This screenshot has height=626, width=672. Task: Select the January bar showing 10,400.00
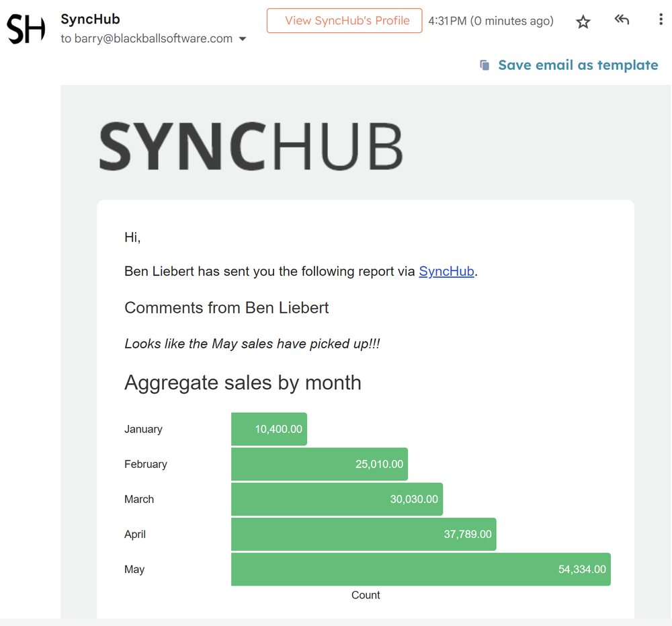269,429
